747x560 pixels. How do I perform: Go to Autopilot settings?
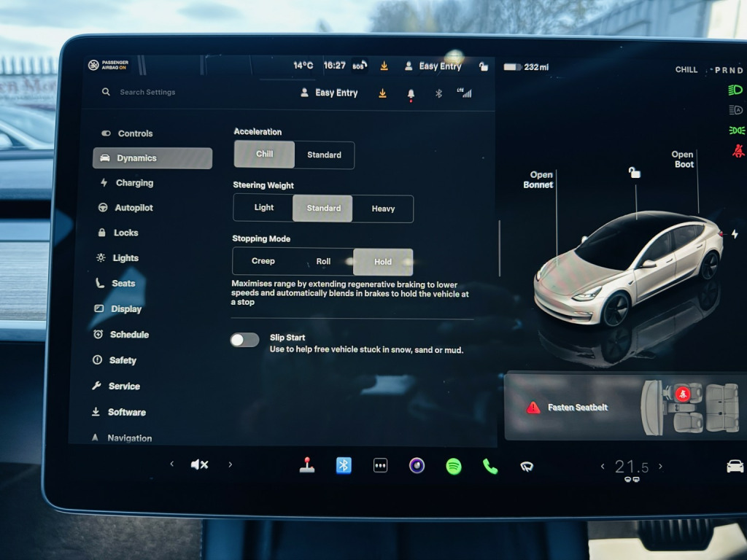133,208
